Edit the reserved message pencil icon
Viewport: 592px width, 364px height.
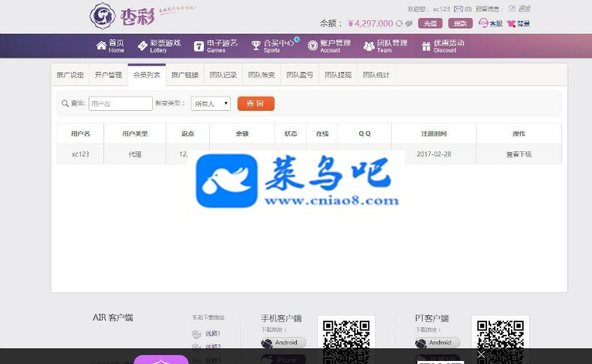[x=512, y=8]
